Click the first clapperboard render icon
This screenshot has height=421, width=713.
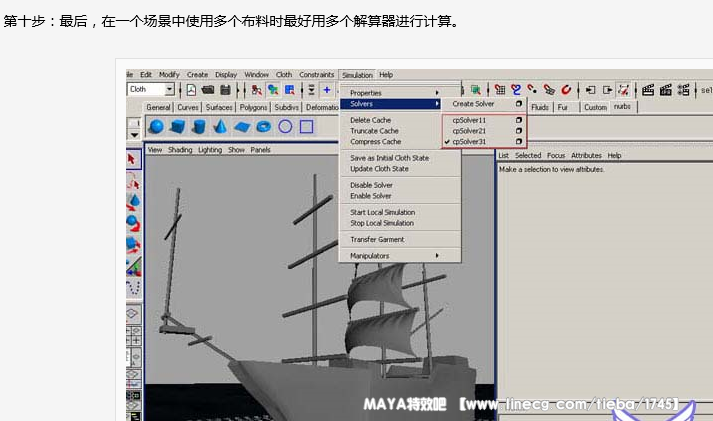coord(648,89)
